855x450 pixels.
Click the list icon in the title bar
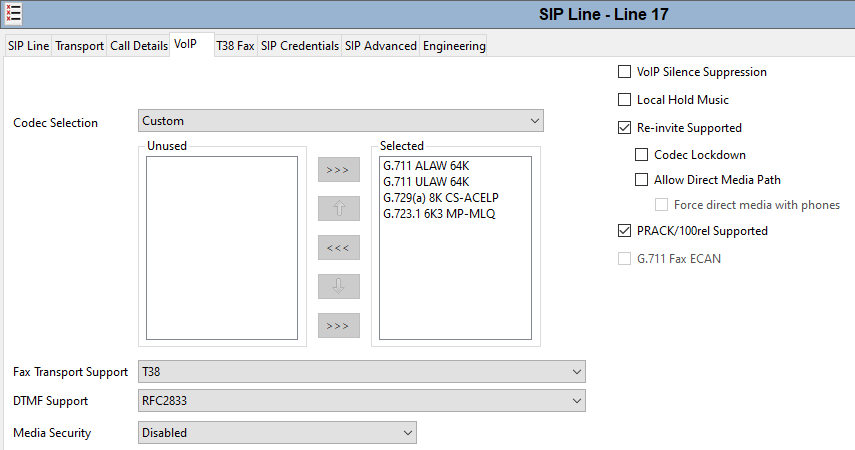14,14
